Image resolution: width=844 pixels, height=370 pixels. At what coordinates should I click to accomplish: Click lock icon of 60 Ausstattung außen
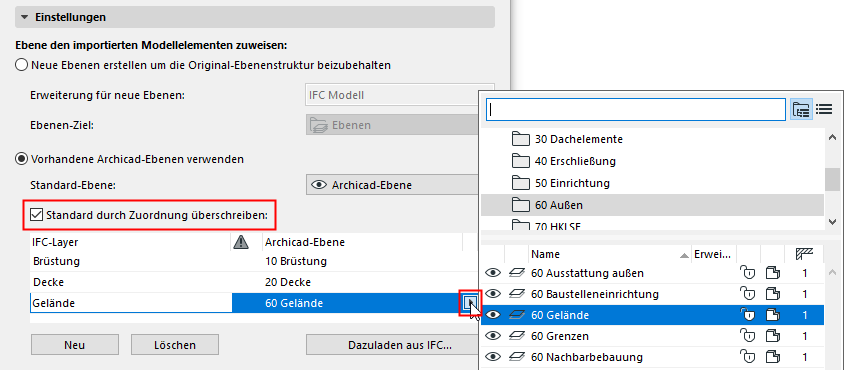click(748, 273)
